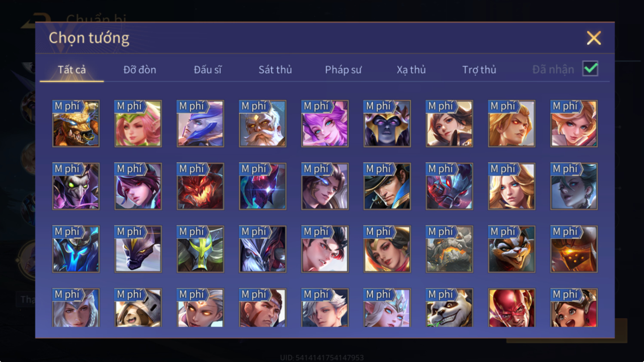Toggle the Đã nhận checkbox
Image resolution: width=644 pixels, height=362 pixels.
(590, 69)
